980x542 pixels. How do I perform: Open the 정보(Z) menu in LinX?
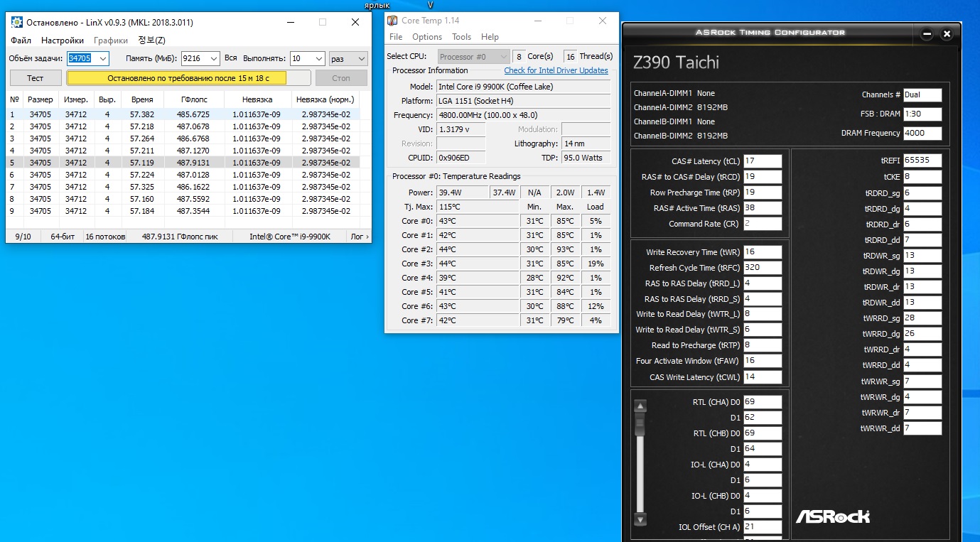pyautogui.click(x=151, y=40)
